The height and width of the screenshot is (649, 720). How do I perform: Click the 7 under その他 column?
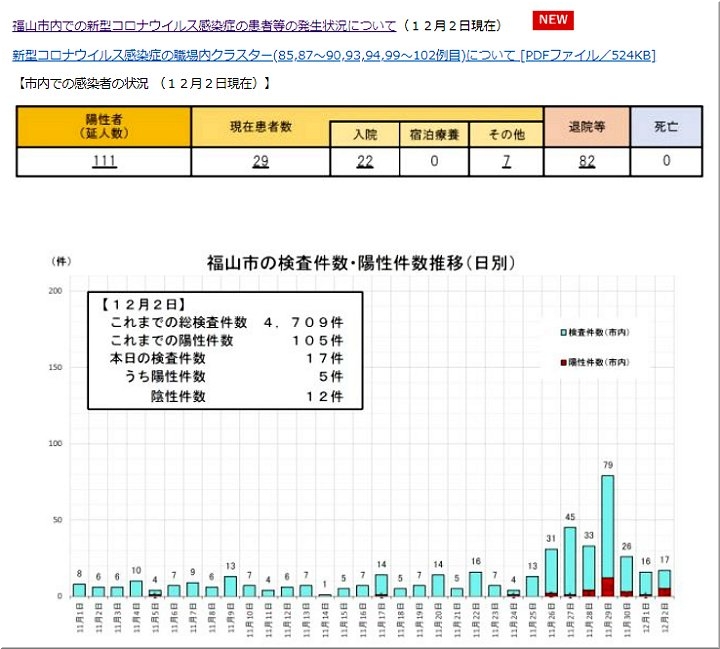(507, 162)
